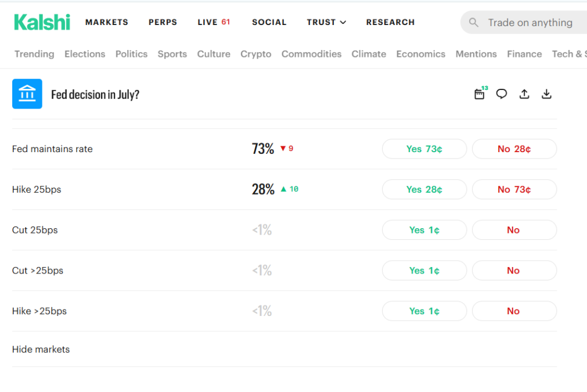
Task: Buy Yes 73¢ on Fed maintains rate
Action: point(424,149)
